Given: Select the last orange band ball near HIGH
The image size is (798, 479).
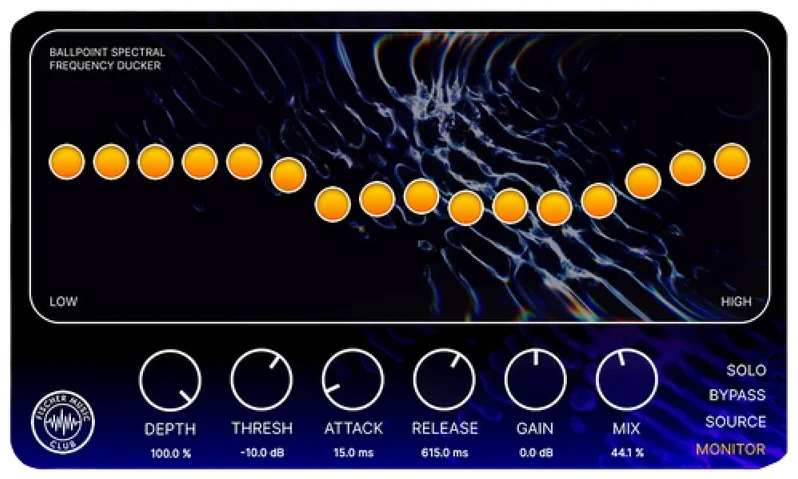Looking at the screenshot, I should click(x=732, y=161).
